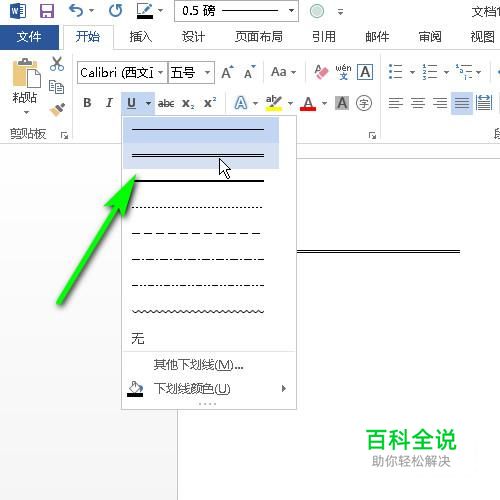Viewport: 500px width, 500px height.
Task: Click the text effects outlined A icon
Action: click(x=241, y=103)
